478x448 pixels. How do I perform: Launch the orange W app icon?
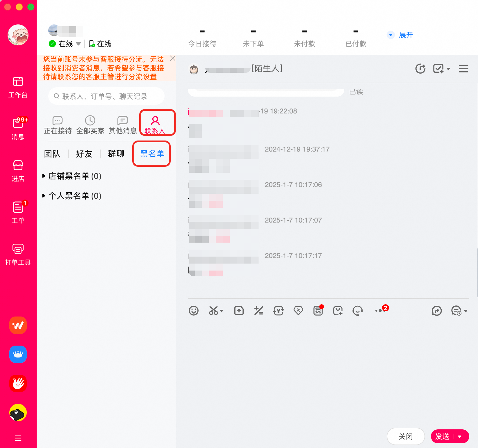[18, 325]
